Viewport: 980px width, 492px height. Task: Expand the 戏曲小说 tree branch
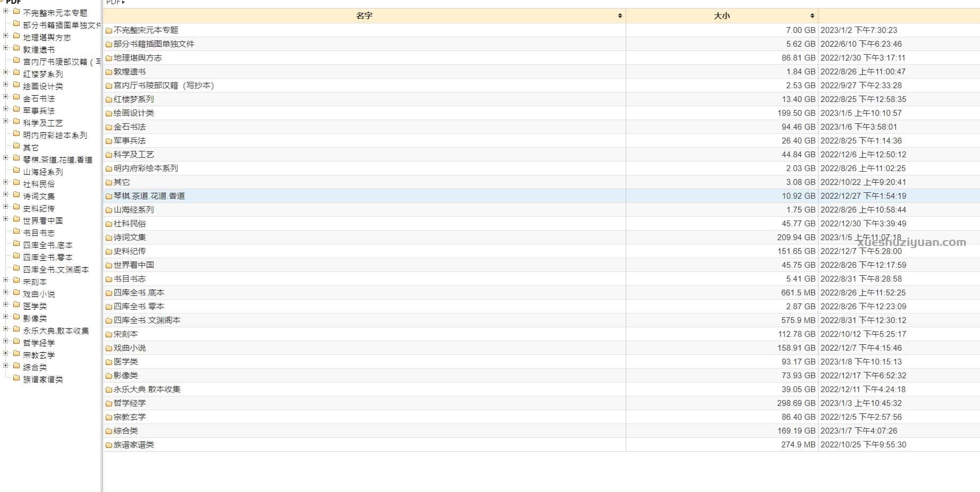coord(6,293)
